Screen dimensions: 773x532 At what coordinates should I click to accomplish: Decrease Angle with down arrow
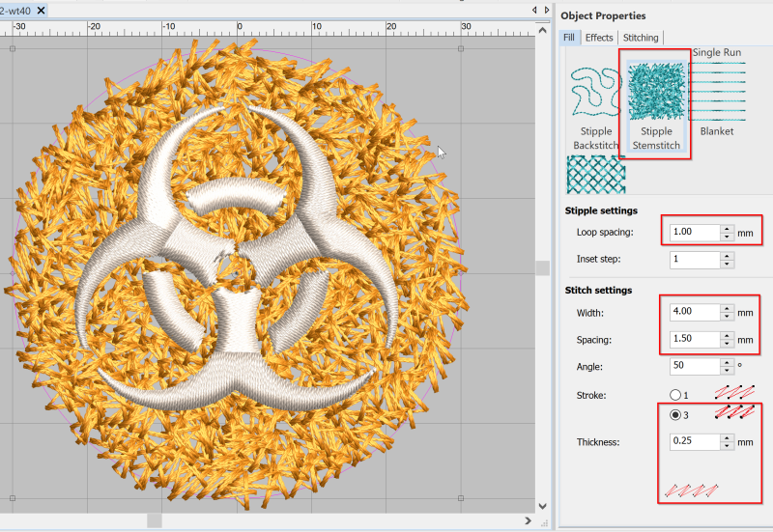coord(728,370)
